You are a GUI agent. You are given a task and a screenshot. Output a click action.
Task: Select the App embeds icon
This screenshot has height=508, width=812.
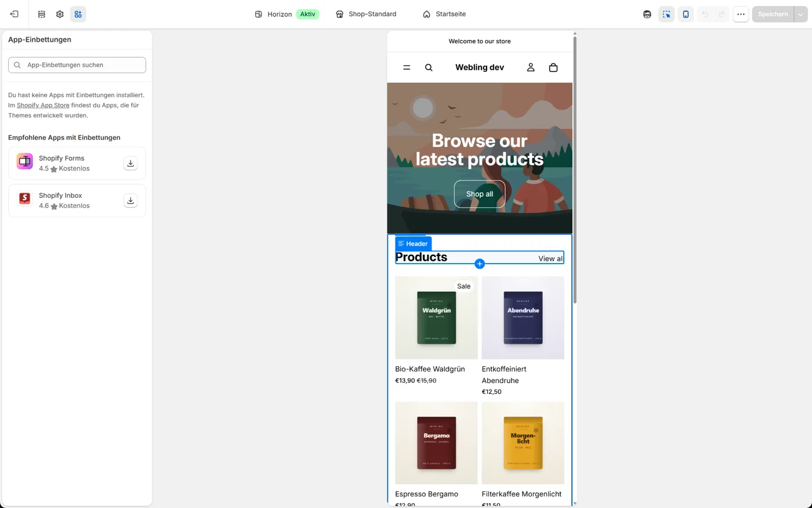click(78, 14)
